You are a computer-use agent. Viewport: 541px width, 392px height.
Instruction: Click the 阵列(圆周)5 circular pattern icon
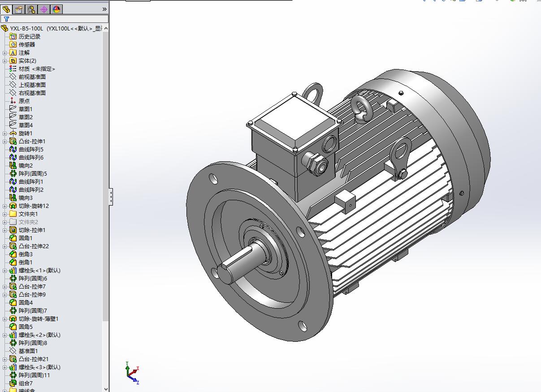tap(13, 173)
